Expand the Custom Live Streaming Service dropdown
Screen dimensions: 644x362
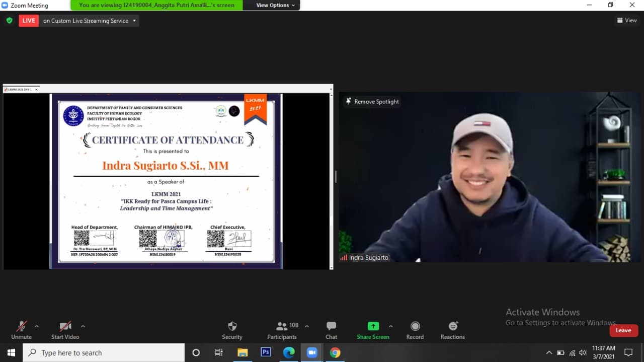click(x=134, y=21)
